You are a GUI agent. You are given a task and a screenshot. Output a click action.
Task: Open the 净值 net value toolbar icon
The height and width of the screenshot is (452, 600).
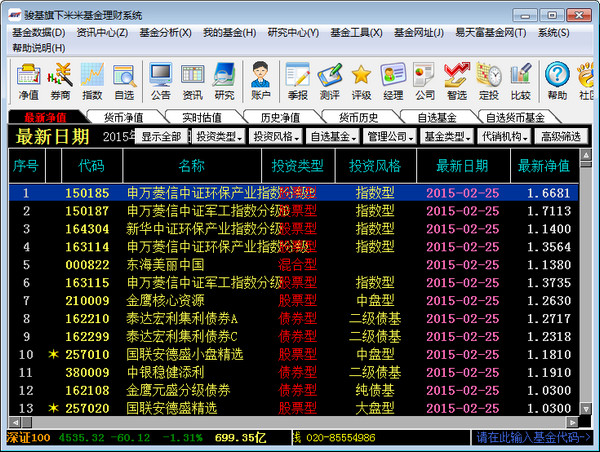click(x=29, y=82)
